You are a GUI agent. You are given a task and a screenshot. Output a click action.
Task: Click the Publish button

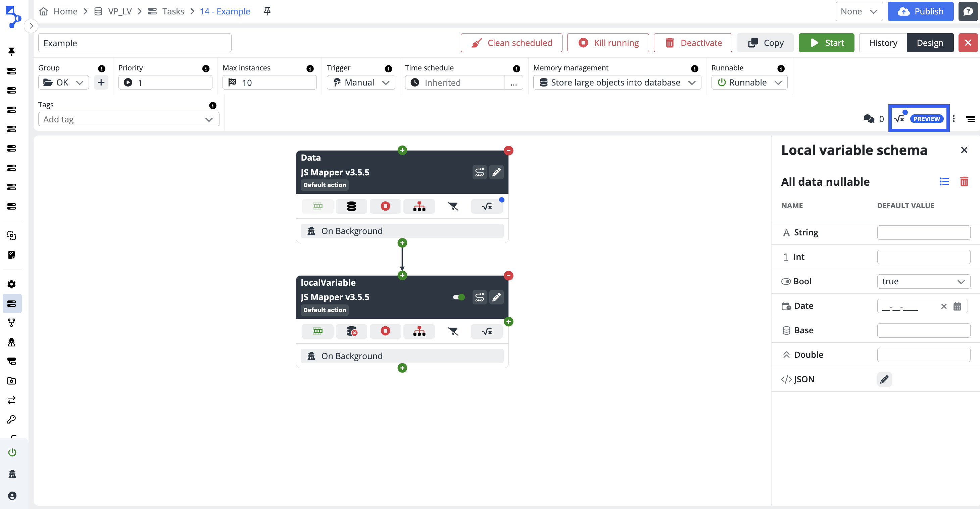920,11
